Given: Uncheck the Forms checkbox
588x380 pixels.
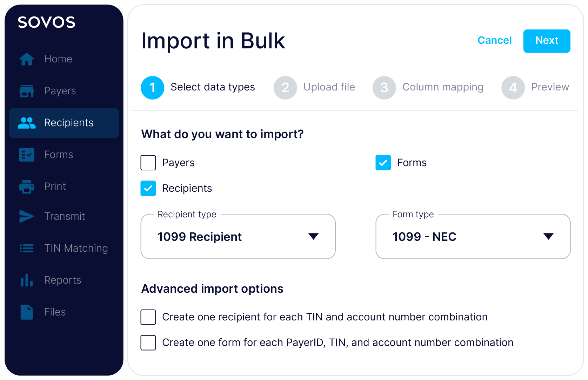Looking at the screenshot, I should [x=383, y=163].
